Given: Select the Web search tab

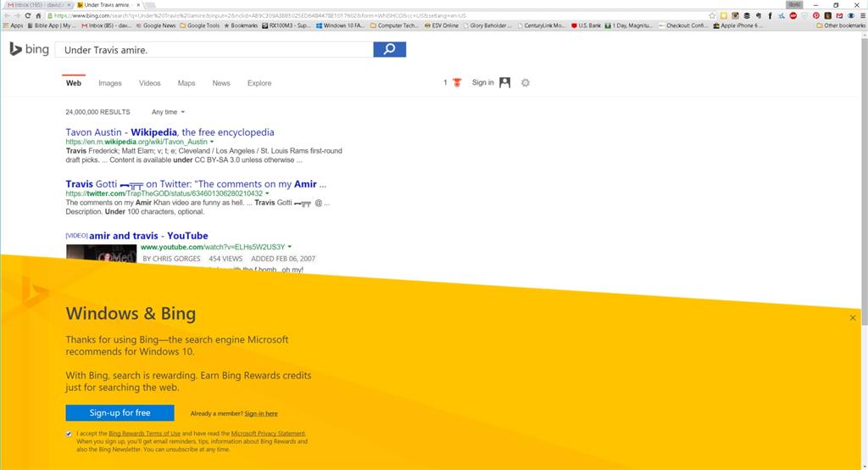Looking at the screenshot, I should coord(74,83).
